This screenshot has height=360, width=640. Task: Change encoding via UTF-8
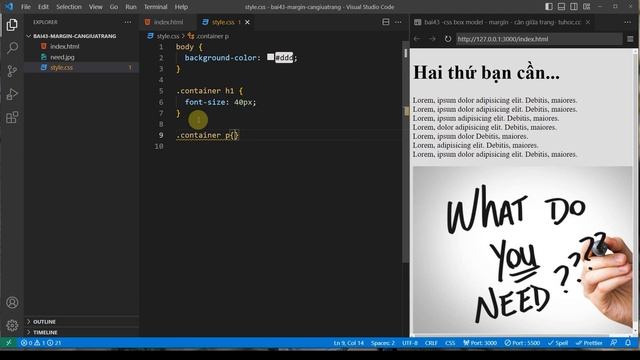[410, 343]
